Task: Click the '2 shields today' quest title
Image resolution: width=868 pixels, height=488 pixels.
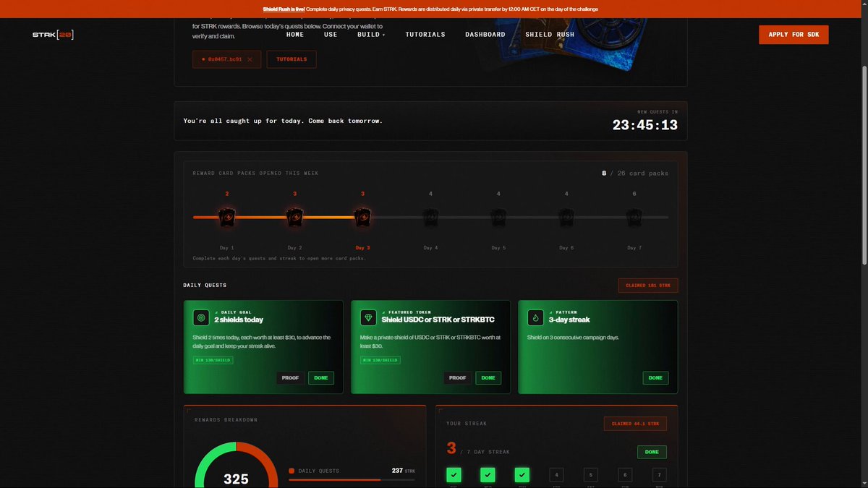Action: coord(239,320)
